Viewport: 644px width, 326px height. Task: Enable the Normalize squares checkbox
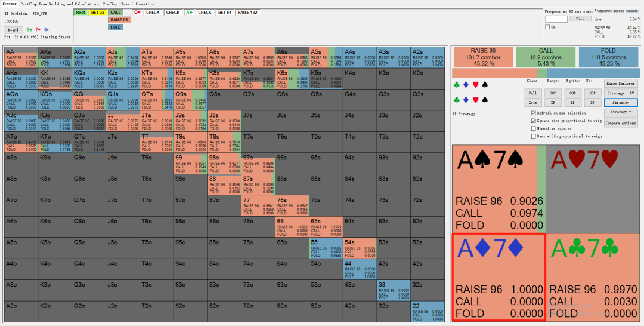click(x=534, y=128)
